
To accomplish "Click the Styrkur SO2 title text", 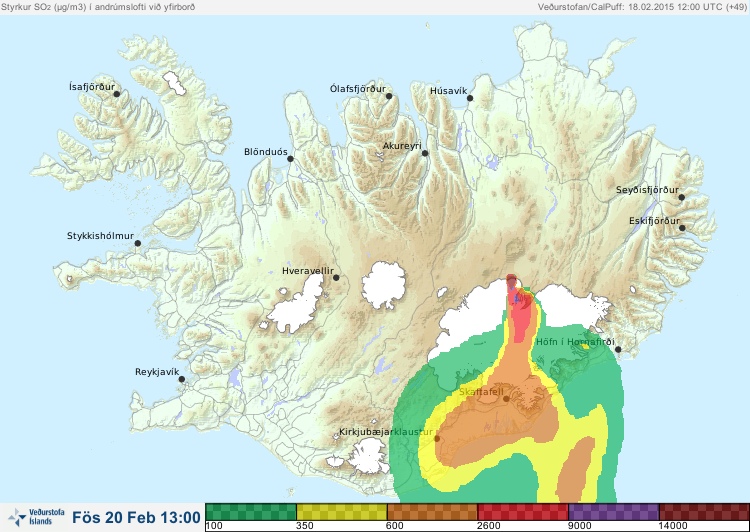I will 98,7.
